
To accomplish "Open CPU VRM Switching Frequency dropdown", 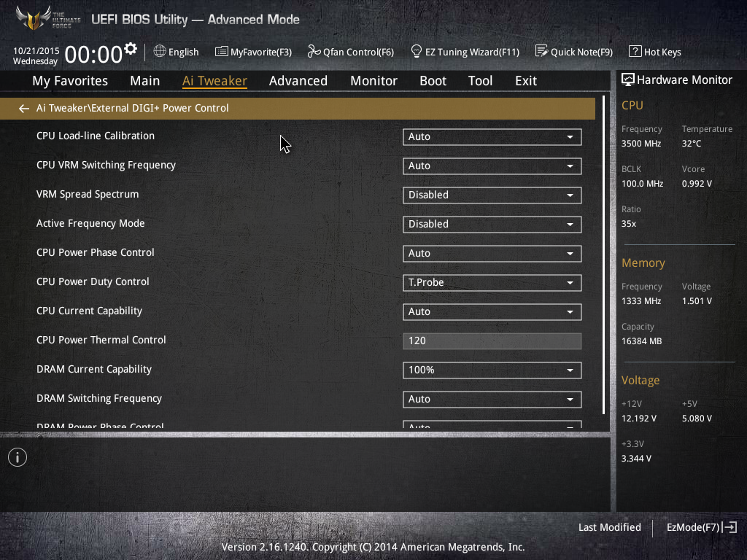I will (x=492, y=166).
